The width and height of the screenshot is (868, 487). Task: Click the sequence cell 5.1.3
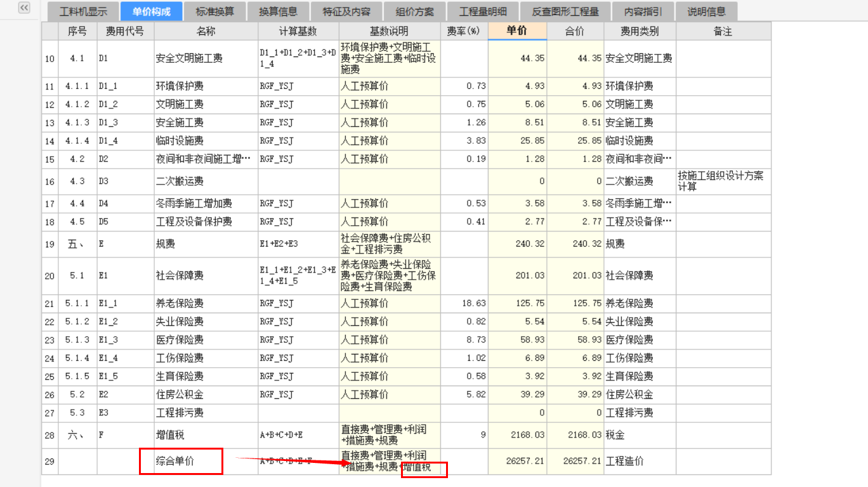coord(77,341)
